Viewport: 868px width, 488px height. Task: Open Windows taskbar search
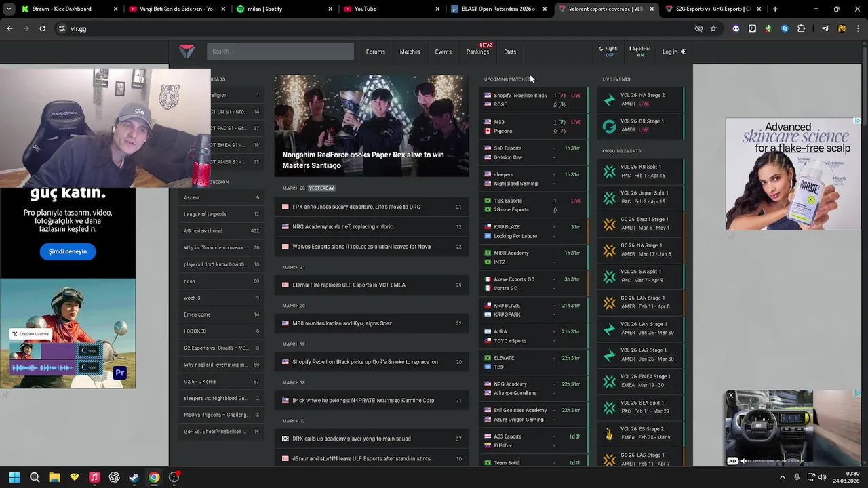pyautogui.click(x=35, y=477)
